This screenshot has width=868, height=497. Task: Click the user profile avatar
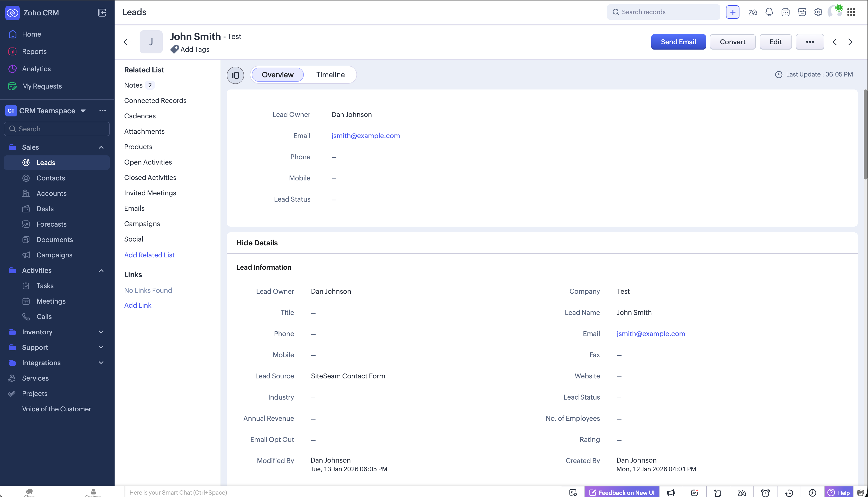[x=835, y=12]
